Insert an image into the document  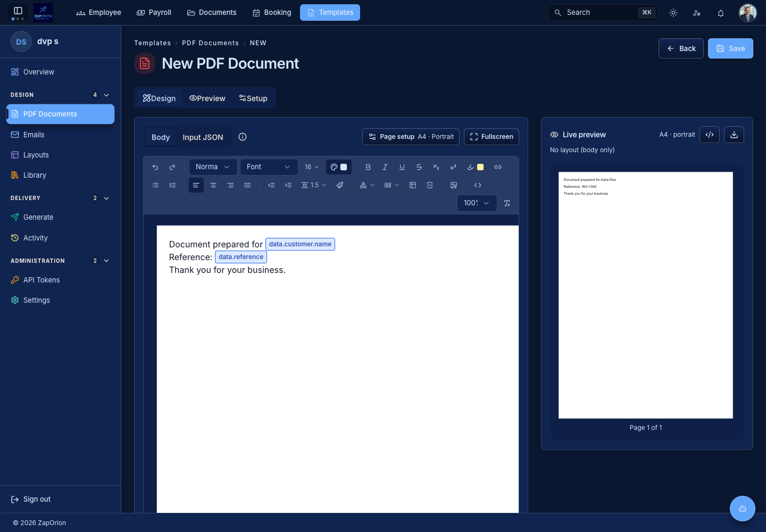[454, 185]
